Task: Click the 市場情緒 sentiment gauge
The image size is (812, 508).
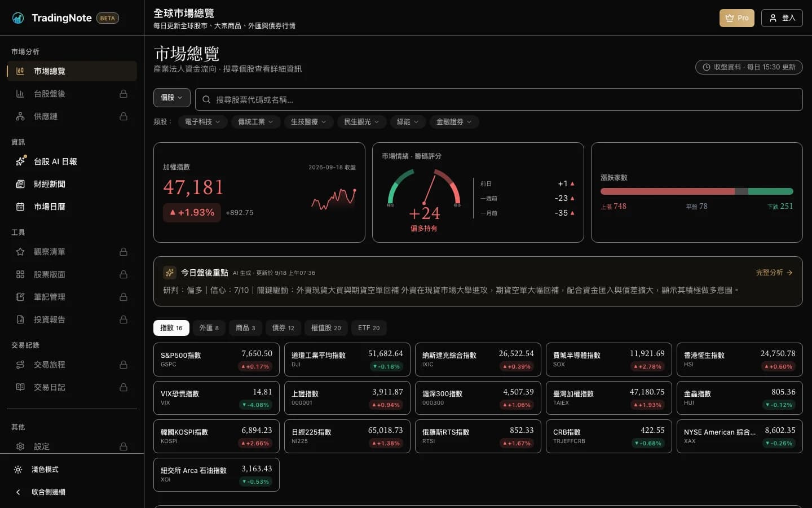Action: coord(424,187)
